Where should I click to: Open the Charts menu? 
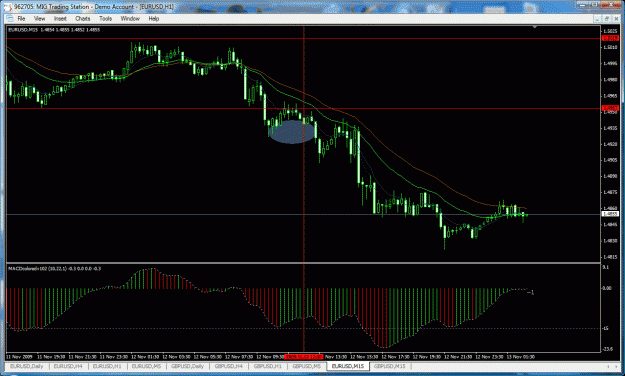click(83, 18)
